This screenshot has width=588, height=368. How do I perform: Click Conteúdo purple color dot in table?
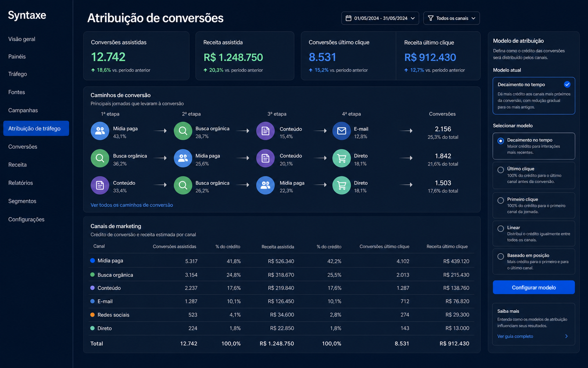coord(93,288)
